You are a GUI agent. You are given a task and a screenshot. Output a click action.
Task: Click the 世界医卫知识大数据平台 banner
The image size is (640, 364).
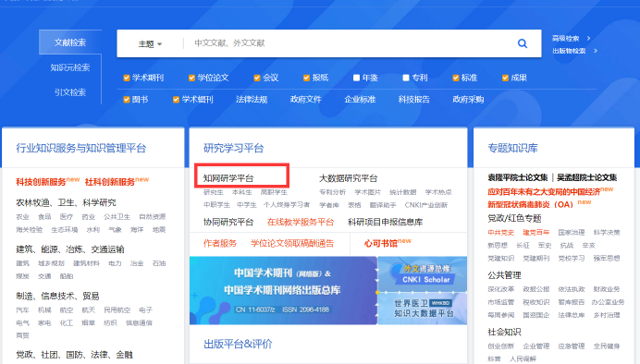(423, 309)
